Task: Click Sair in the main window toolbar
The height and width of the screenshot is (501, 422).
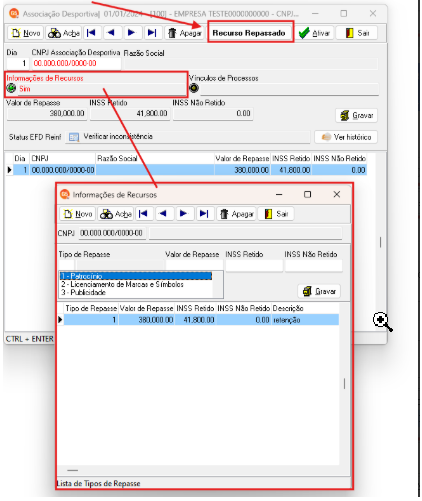Action: pos(357,33)
